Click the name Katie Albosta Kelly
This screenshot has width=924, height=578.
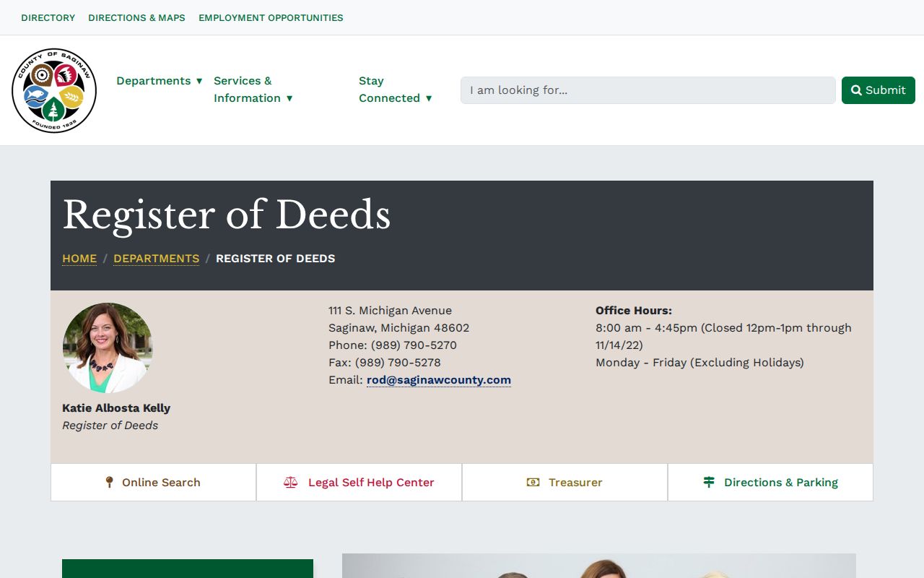pyautogui.click(x=116, y=408)
